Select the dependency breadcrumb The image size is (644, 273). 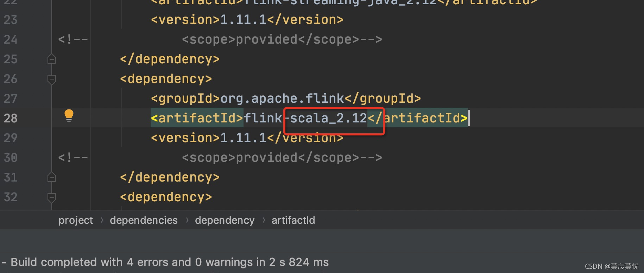click(225, 220)
